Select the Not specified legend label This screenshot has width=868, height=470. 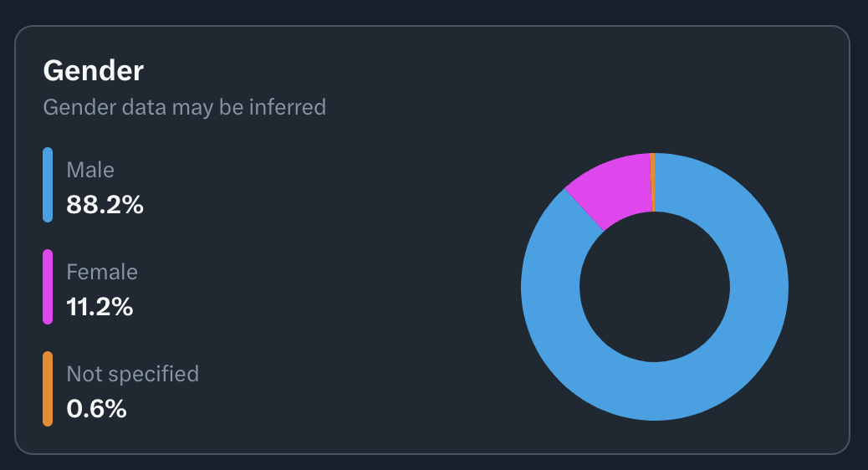133,374
